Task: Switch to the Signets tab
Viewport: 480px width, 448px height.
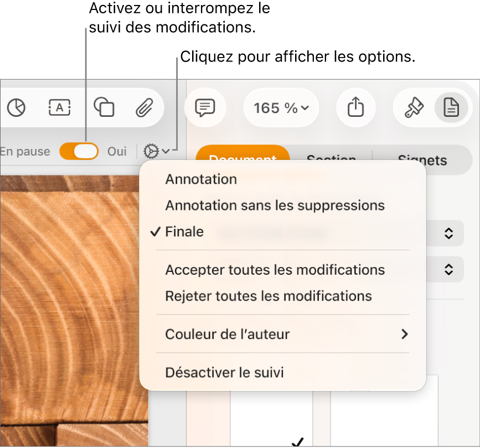Action: tap(422, 160)
